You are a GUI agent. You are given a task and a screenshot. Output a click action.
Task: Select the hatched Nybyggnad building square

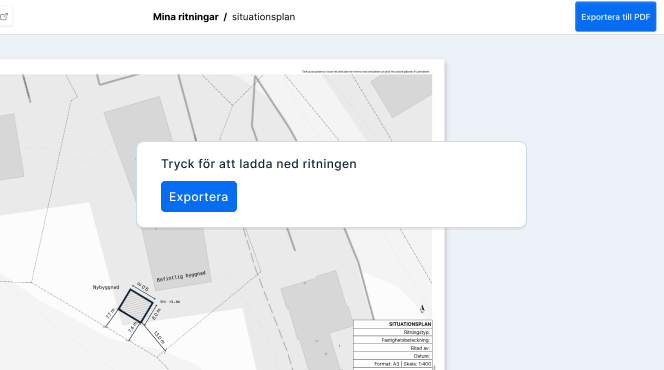[136, 306]
